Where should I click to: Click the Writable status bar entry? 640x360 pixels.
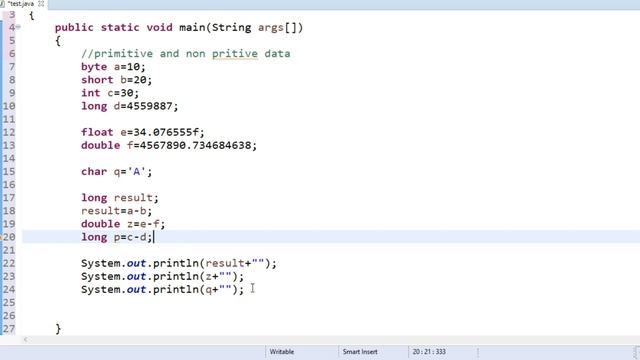click(x=282, y=351)
